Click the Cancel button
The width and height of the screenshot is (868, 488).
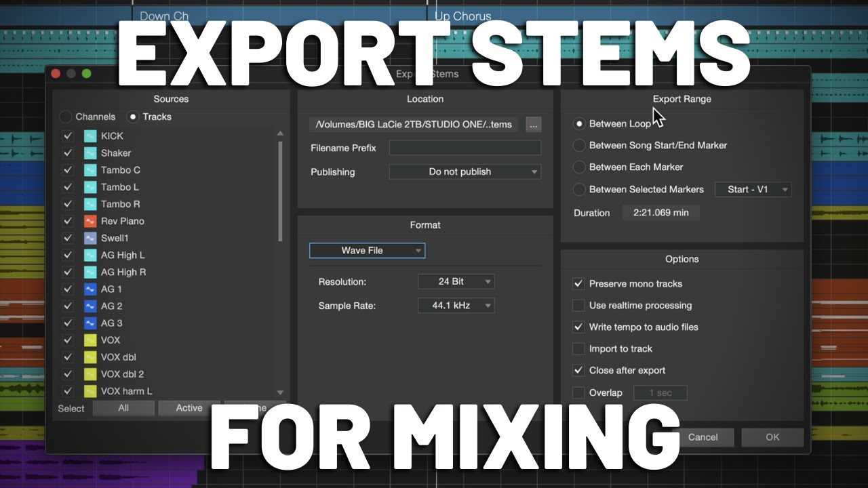(x=703, y=437)
